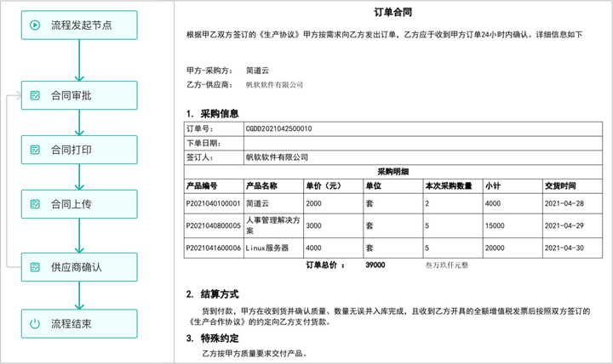Select the 合同审批 flow node
This screenshot has width=613, height=364.
[79, 96]
